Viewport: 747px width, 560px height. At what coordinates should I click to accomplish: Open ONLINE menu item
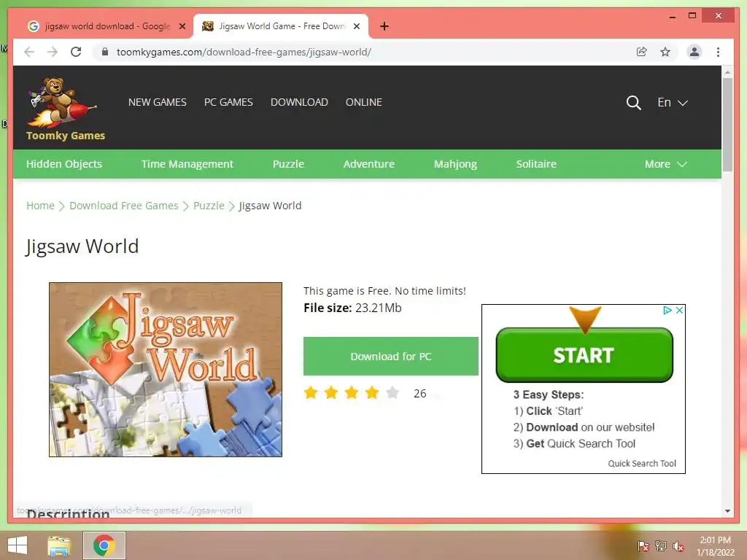click(364, 102)
